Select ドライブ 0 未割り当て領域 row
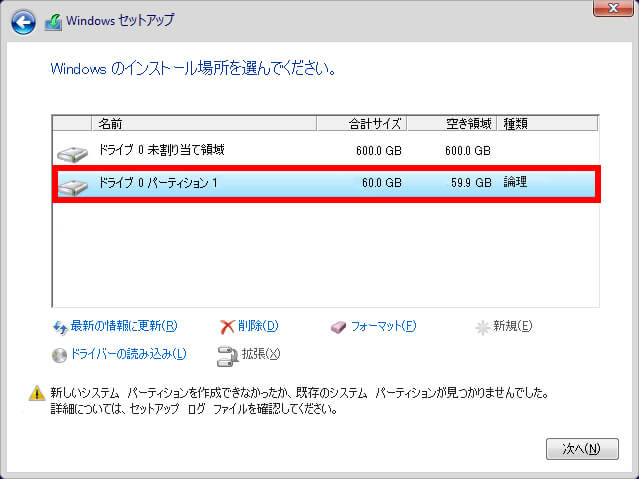 tap(300, 151)
